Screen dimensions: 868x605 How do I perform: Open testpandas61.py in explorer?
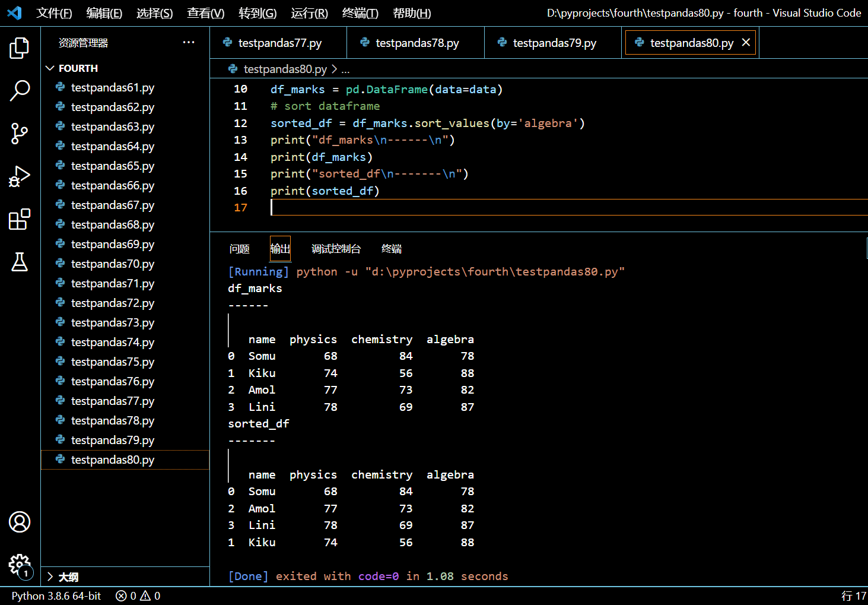click(x=125, y=88)
